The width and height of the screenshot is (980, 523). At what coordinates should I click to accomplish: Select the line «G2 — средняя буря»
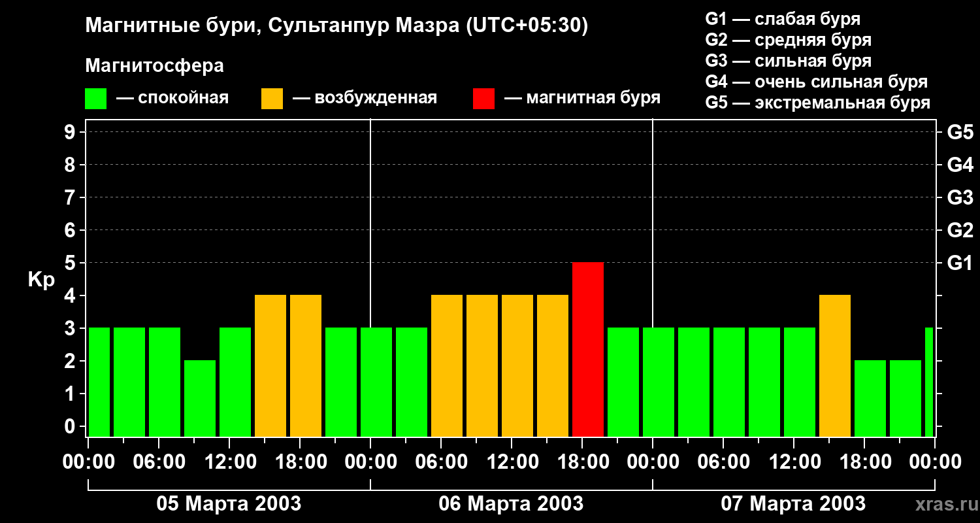[788, 40]
